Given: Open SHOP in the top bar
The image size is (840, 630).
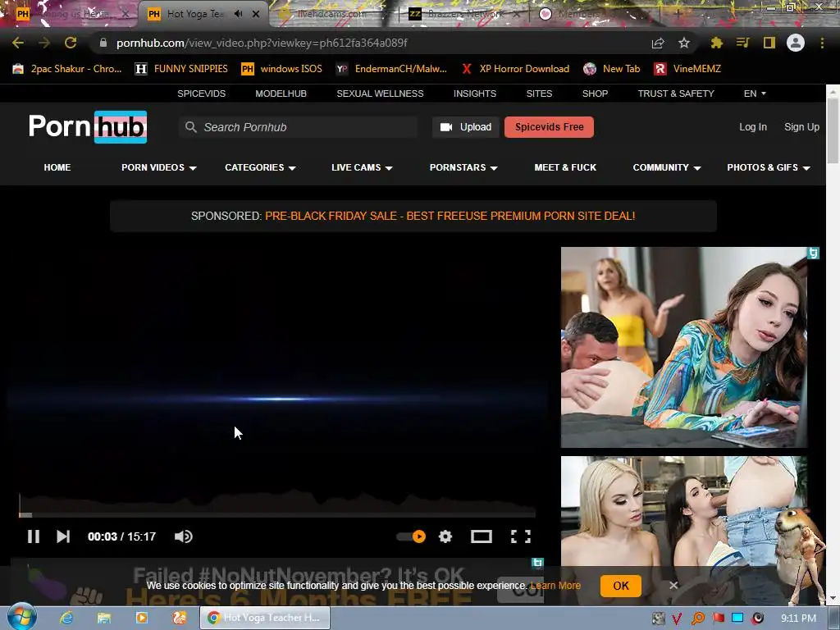Looking at the screenshot, I should coord(595,94).
